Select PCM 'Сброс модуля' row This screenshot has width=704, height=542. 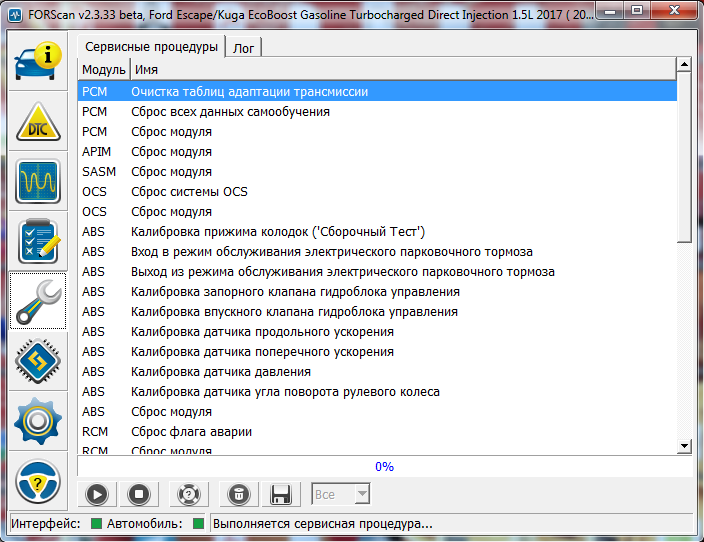point(377,132)
